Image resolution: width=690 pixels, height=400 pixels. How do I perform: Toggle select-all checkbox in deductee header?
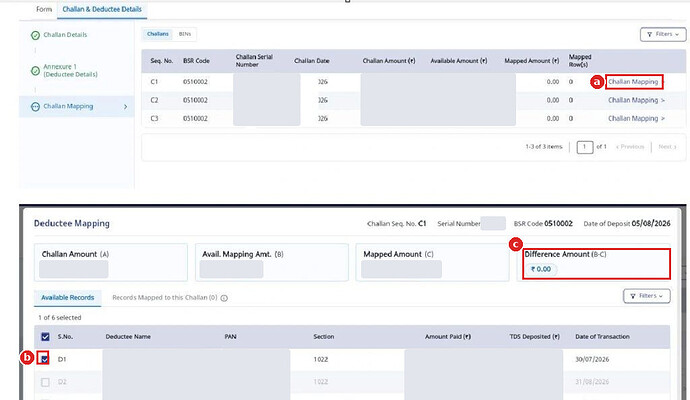pos(45,337)
